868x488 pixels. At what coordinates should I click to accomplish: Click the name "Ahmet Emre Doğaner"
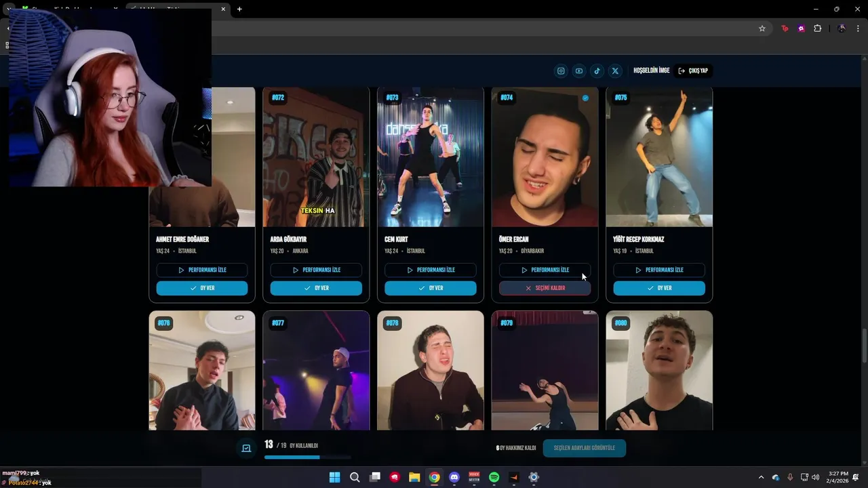click(182, 239)
